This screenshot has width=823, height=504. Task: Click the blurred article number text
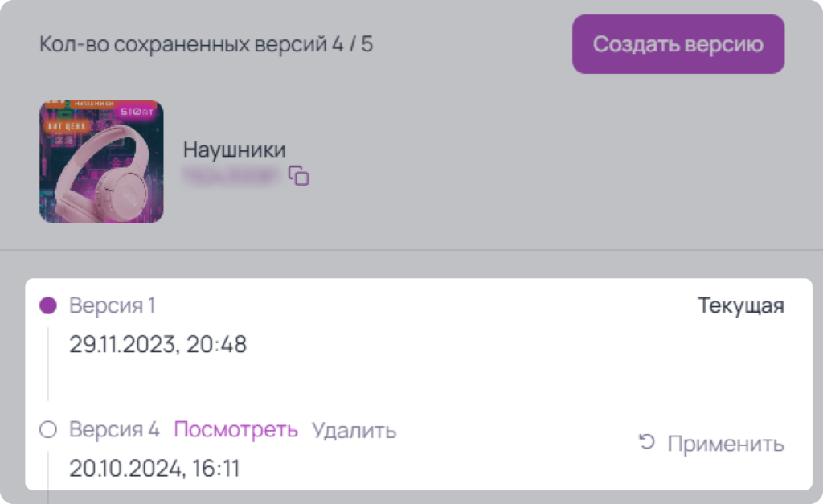coord(231,176)
